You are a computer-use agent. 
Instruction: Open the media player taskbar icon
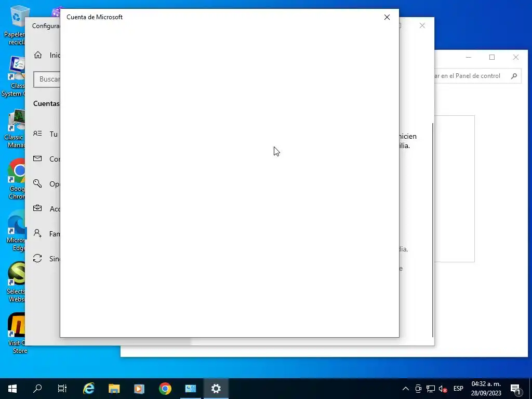[x=139, y=389]
